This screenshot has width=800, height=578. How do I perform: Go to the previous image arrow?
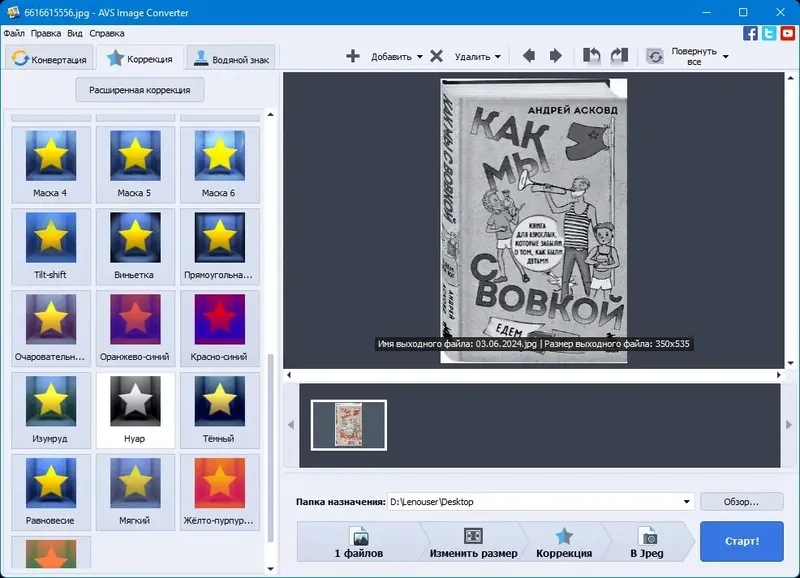[x=529, y=56]
